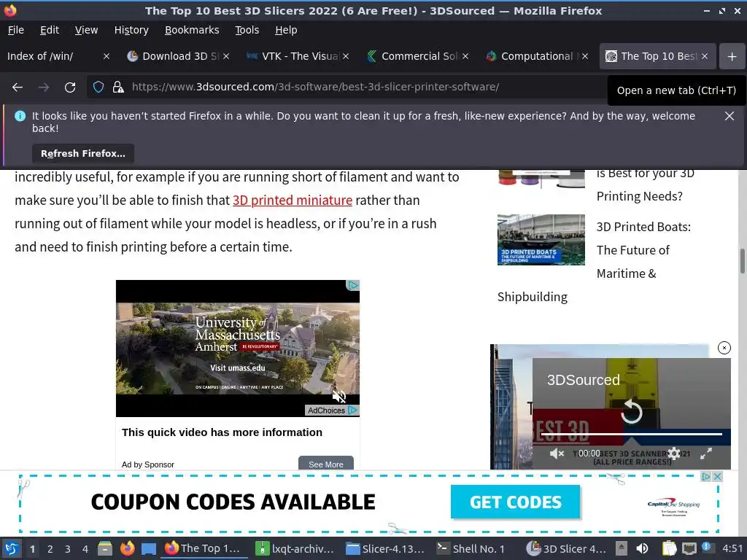Open video player settings gear
This screenshot has height=560, width=747.
coord(674,454)
